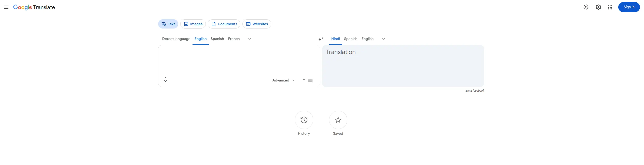Select Spanish as target language

click(x=351, y=39)
